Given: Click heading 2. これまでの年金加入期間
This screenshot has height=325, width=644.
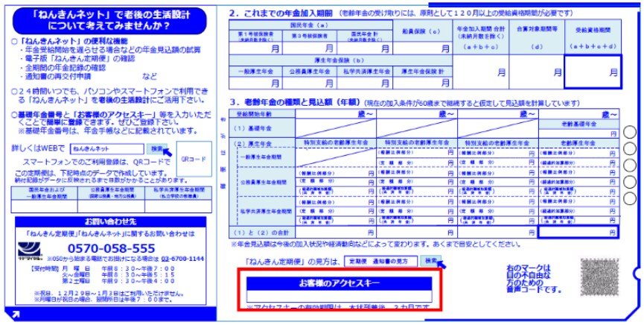Looking at the screenshot, I should (281, 13).
